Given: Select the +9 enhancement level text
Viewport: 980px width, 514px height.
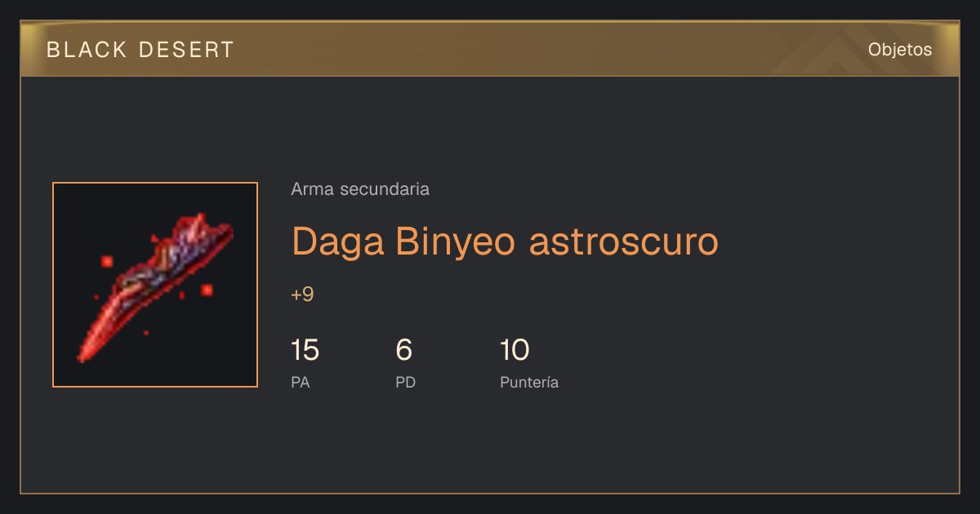Looking at the screenshot, I should 302,295.
